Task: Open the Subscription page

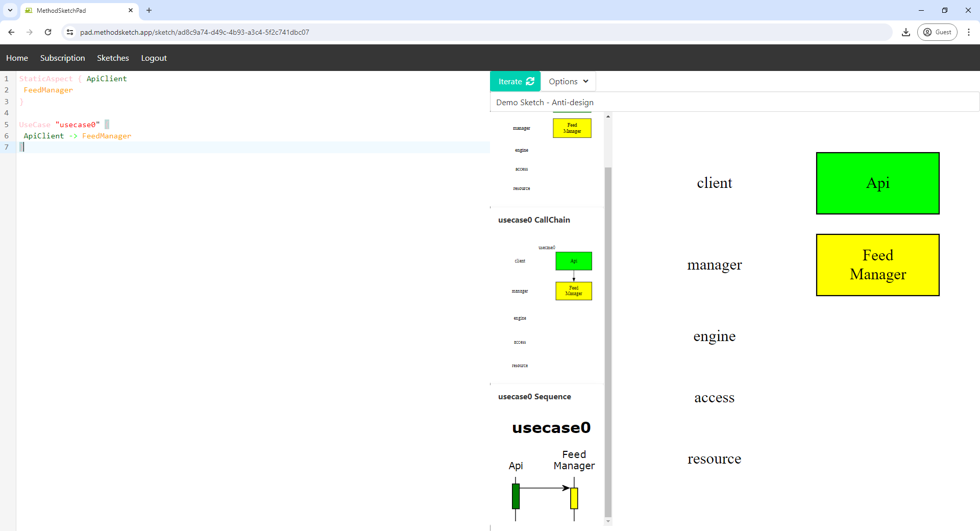Action: coord(62,58)
